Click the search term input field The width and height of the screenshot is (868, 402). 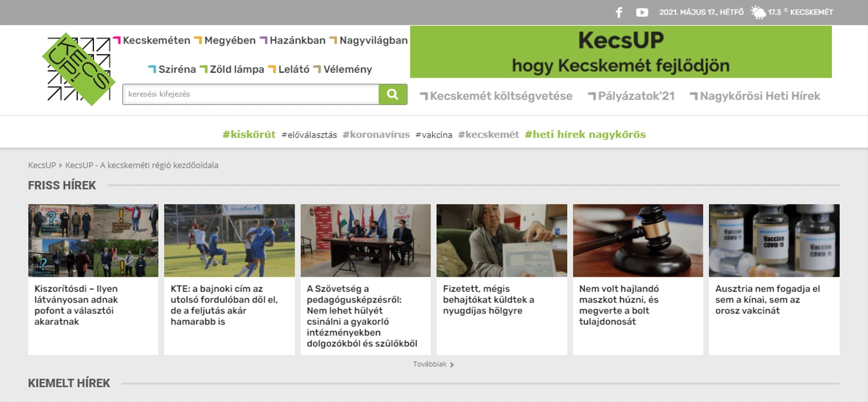click(251, 94)
